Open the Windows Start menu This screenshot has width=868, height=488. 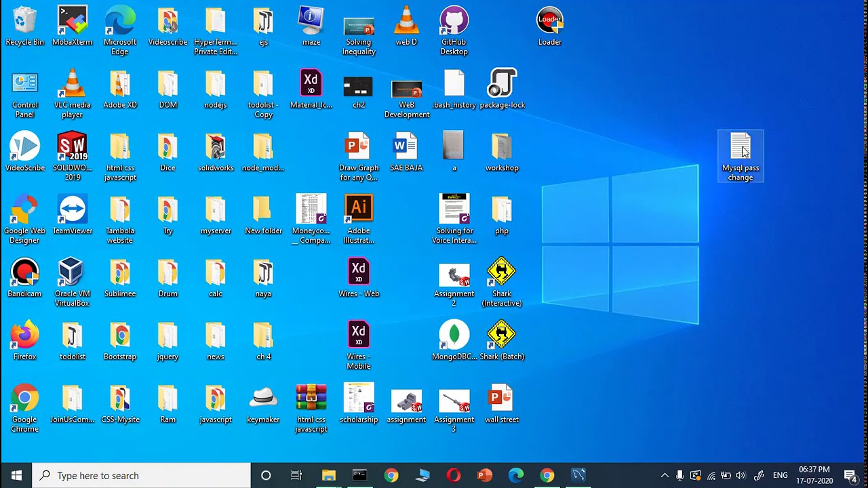coord(16,475)
